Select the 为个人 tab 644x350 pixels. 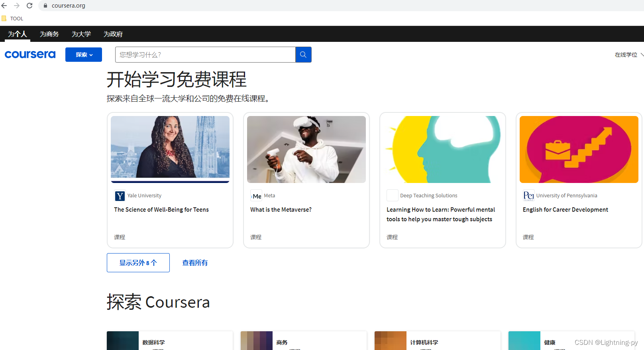coord(18,34)
